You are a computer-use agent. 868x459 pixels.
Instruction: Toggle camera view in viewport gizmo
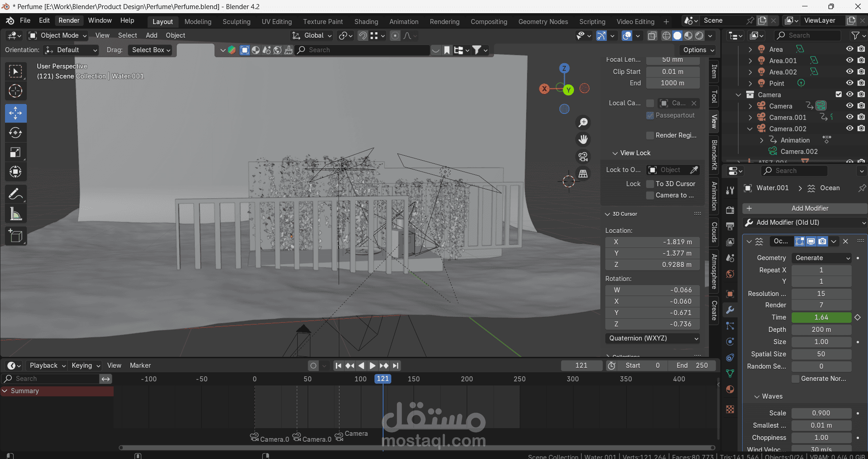point(583,157)
